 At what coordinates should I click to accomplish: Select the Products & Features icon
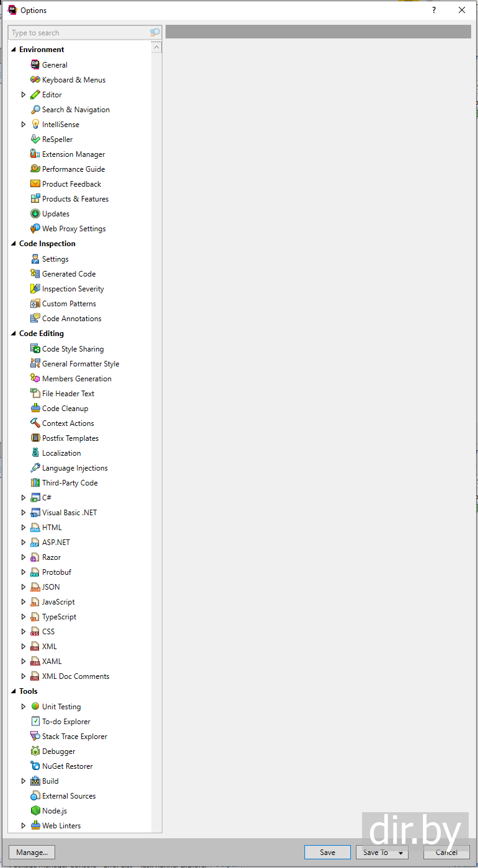(35, 198)
